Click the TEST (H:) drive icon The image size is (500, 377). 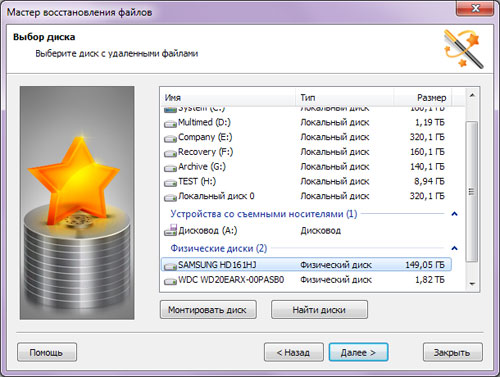pos(170,182)
